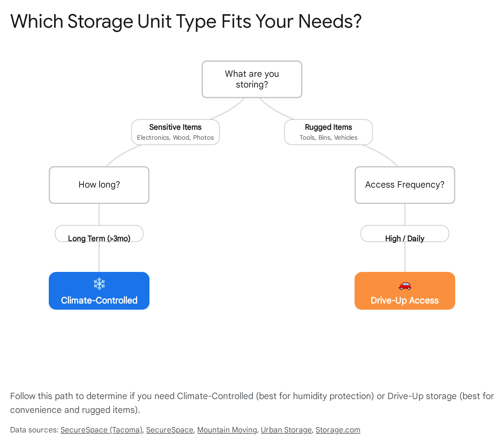Click the snowflake icon
The height and width of the screenshot is (445, 504).
pos(99,284)
